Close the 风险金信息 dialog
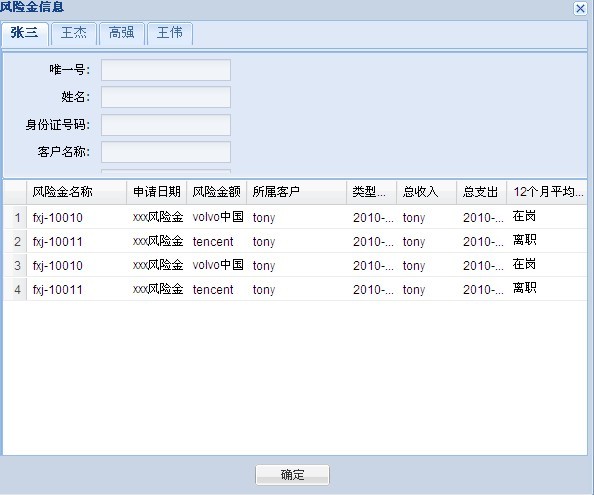Viewport: 594px width, 495px height. coord(580,8)
